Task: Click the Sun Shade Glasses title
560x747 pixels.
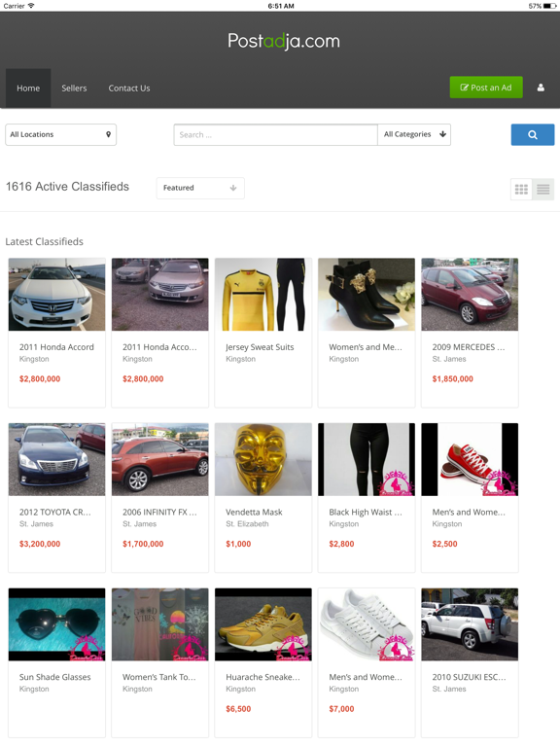Action: tap(54, 677)
